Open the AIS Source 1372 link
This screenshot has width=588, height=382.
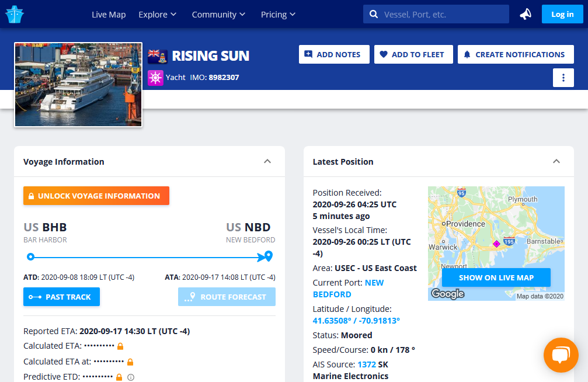point(367,364)
